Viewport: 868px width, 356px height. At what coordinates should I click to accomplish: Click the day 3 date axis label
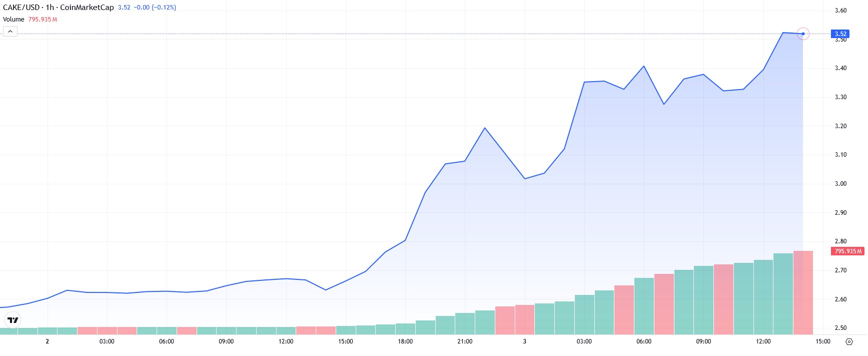[524, 341]
